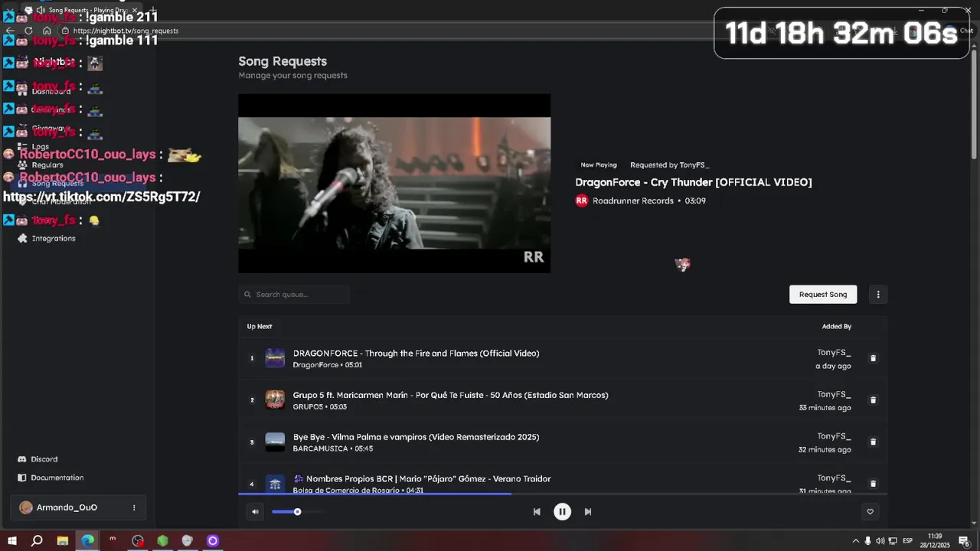Screen dimensions: 980x551
Task: Open the Documentation sidebar link
Action: point(57,478)
